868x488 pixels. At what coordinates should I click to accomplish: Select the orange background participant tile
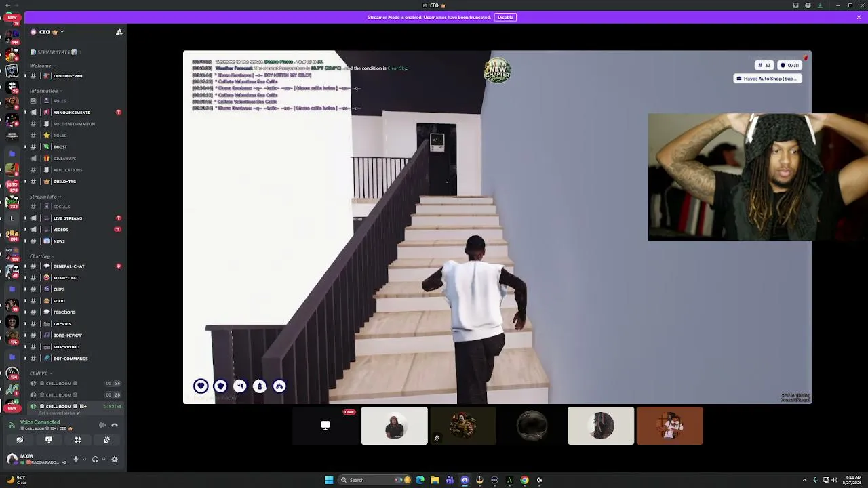[670, 426]
